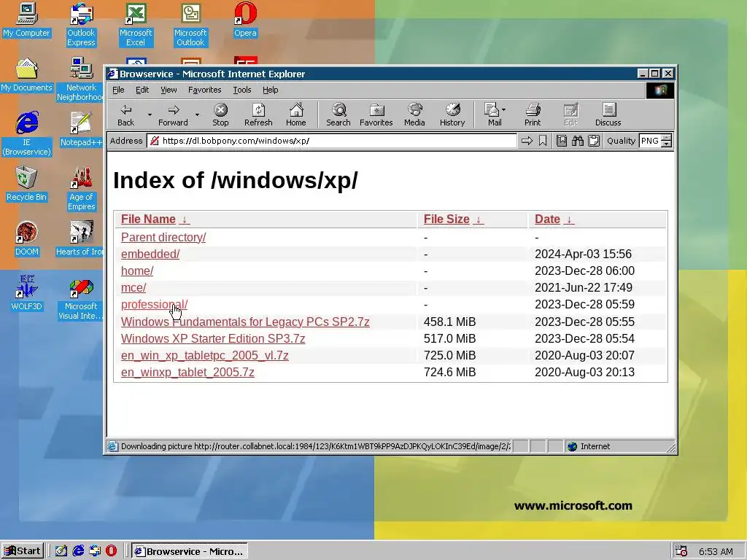Open the History toolbar button
This screenshot has width=747, height=560.
452,114
